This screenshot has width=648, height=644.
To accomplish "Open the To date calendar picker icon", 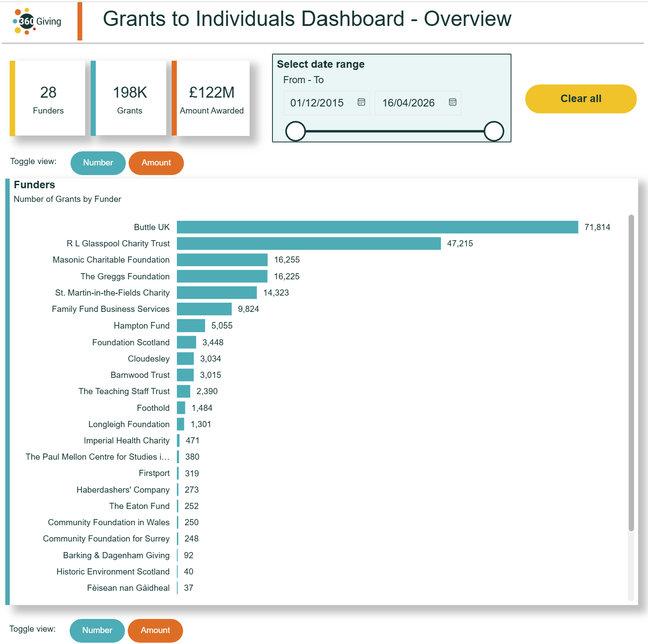I will click(453, 102).
